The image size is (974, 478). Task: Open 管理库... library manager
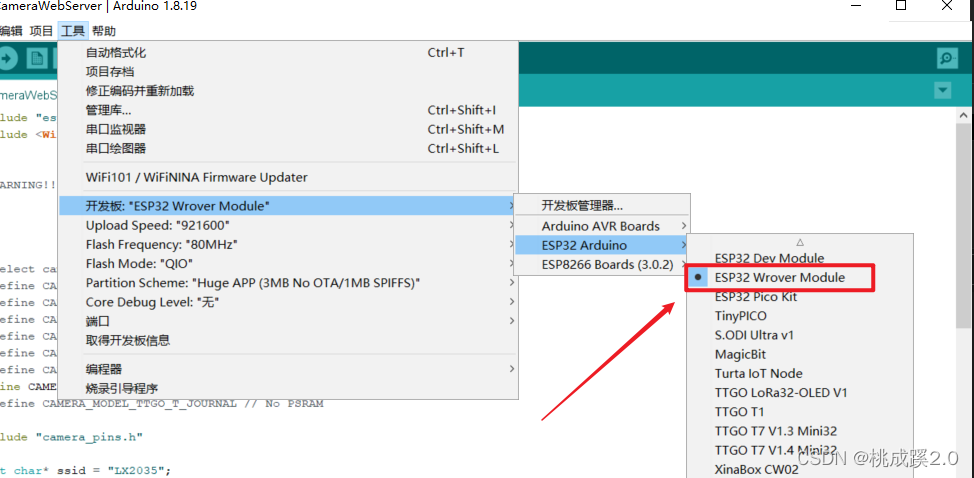[288, 110]
